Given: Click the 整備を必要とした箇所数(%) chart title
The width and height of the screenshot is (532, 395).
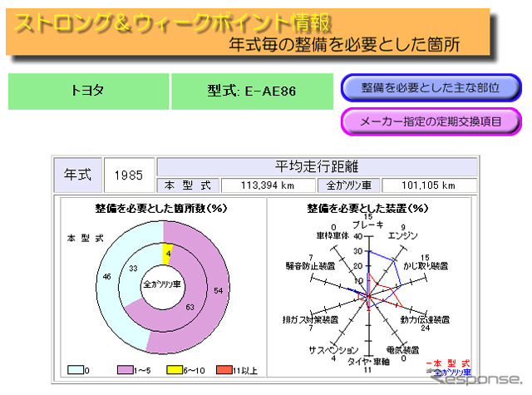Looking at the screenshot, I should [160, 209].
